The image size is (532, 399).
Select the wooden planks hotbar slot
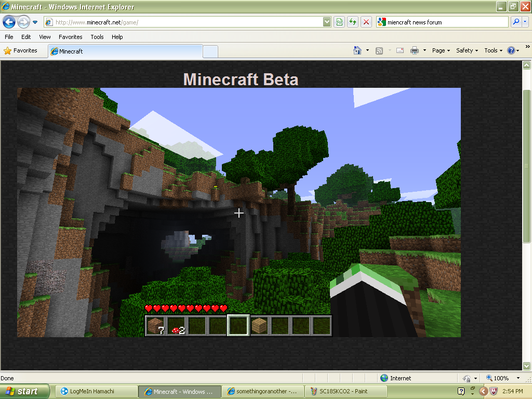coord(259,326)
